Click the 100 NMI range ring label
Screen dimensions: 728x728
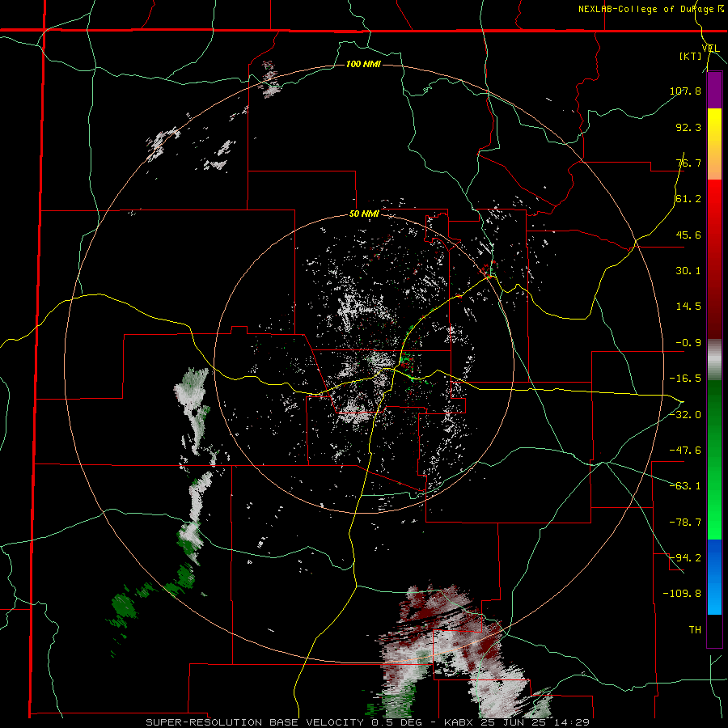363,64
